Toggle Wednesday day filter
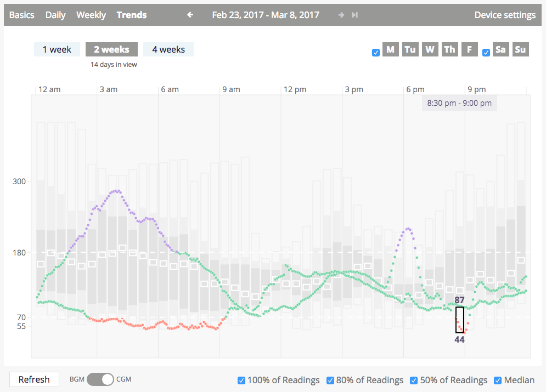The image size is (546, 392). pyautogui.click(x=430, y=49)
